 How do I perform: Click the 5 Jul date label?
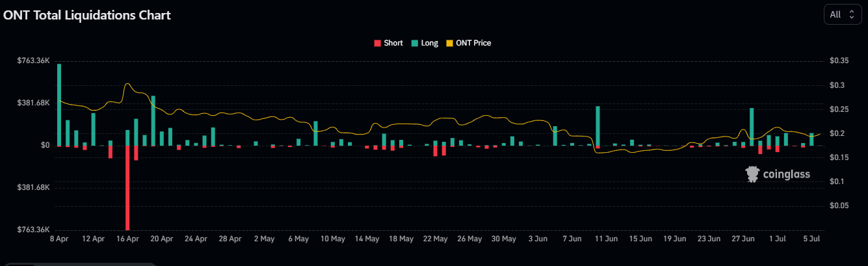click(811, 239)
